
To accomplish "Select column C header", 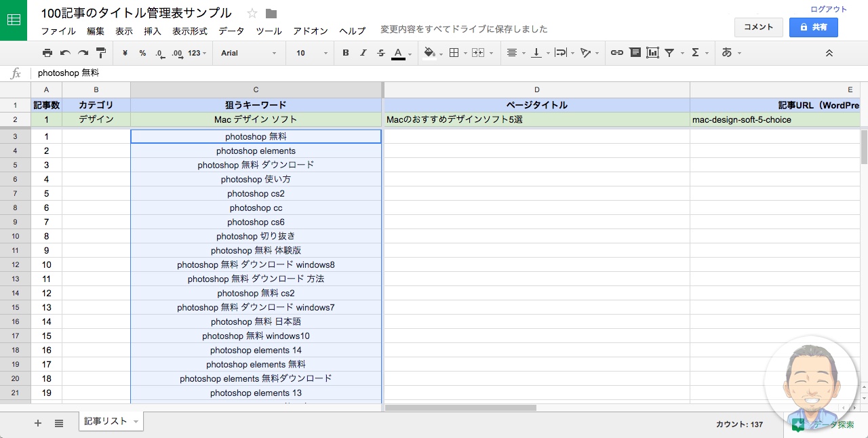I will 256,89.
